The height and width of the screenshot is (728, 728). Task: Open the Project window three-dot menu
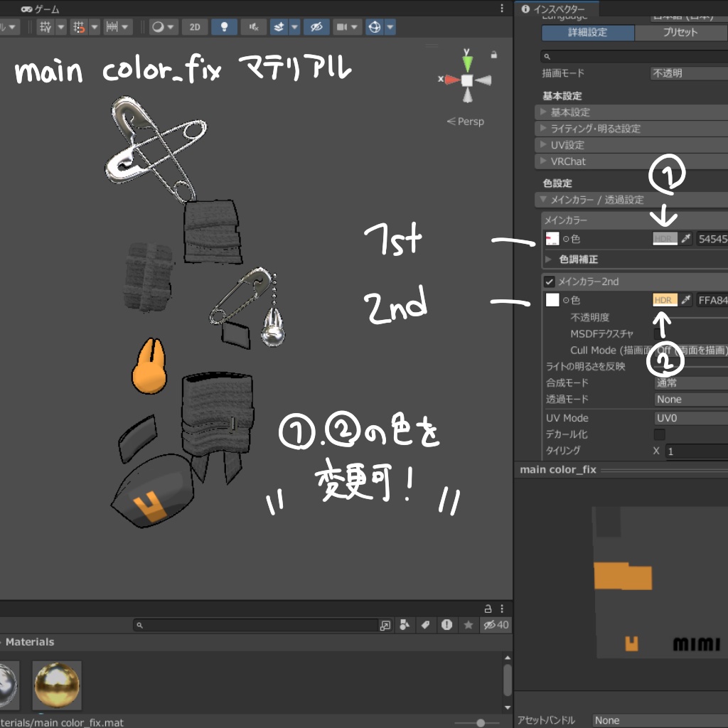502,609
